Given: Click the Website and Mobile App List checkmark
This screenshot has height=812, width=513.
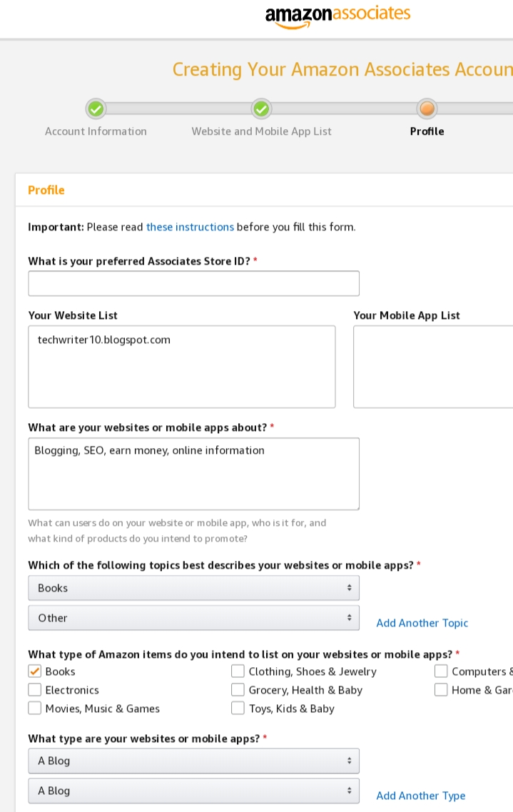Looking at the screenshot, I should tap(262, 108).
